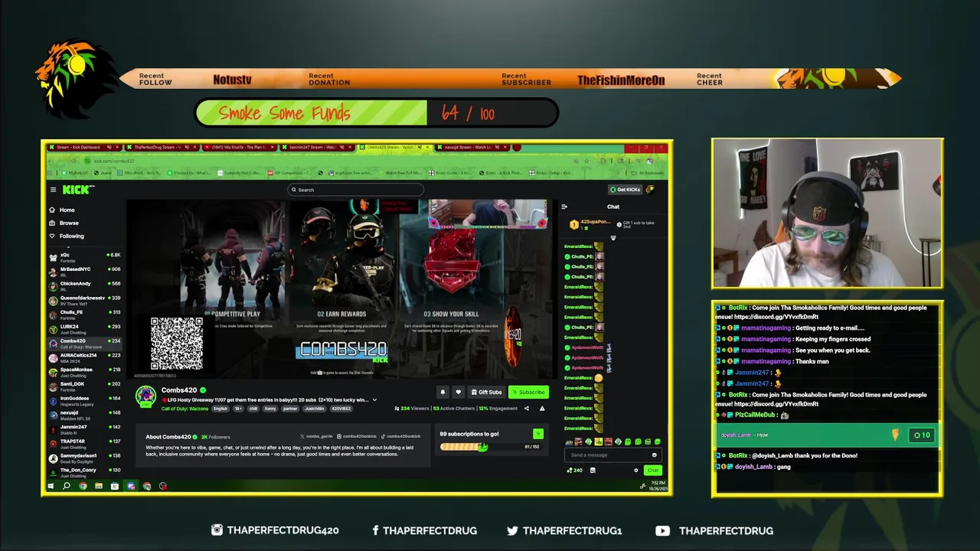Open MrBasedNYC channel in sidebar
The width and height of the screenshot is (980, 551).
coord(84,272)
